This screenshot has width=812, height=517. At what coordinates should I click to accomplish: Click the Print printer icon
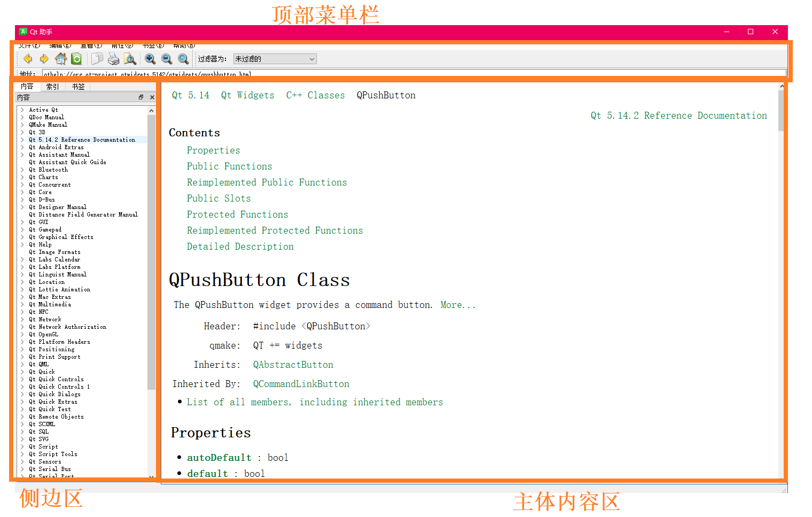(x=113, y=59)
